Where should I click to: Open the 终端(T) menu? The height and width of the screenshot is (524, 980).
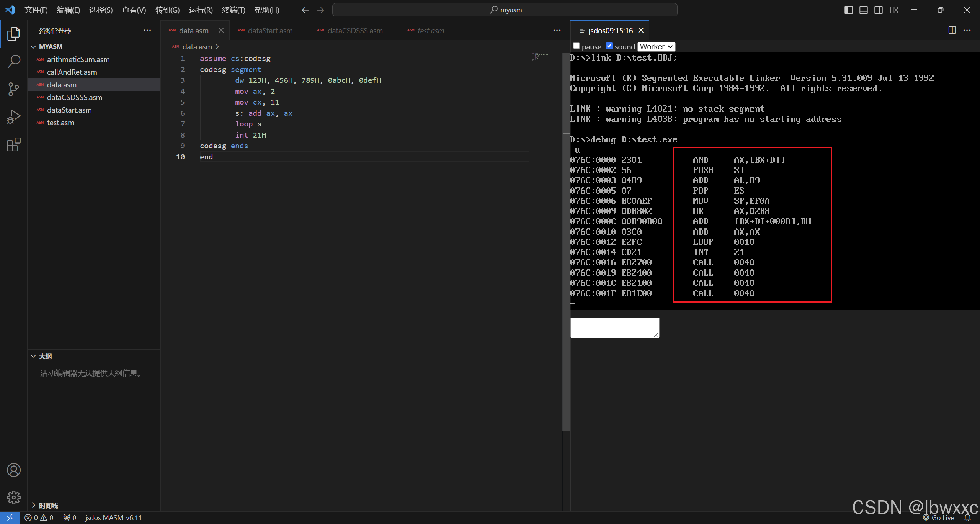pyautogui.click(x=234, y=10)
